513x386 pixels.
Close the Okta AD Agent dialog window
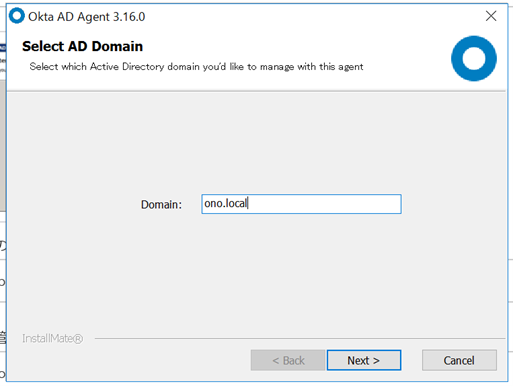pyautogui.click(x=491, y=16)
